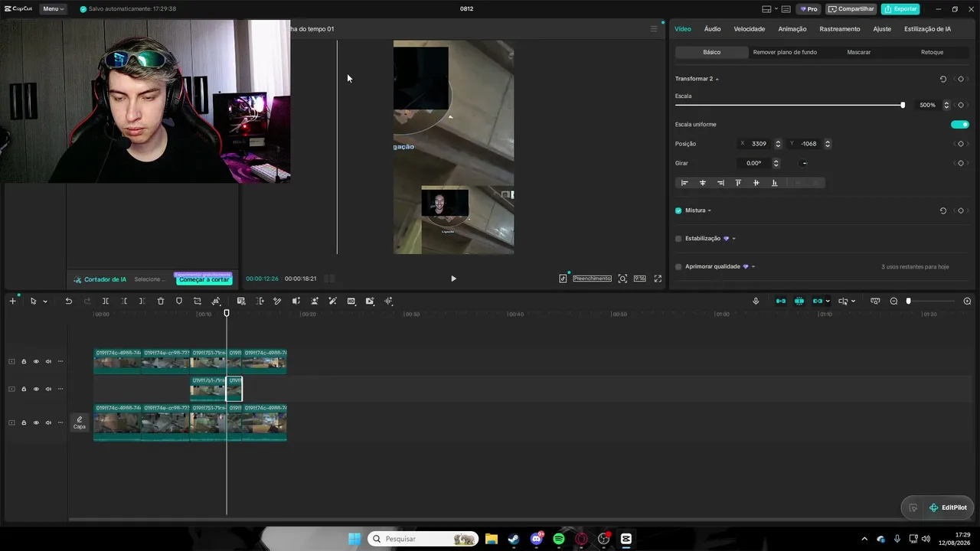Lock the top video track

pos(24,361)
